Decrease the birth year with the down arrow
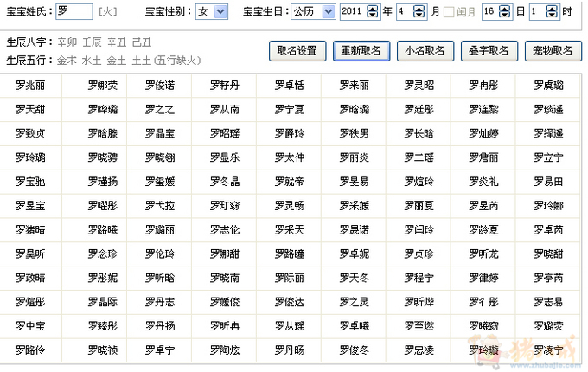 (x=373, y=15)
